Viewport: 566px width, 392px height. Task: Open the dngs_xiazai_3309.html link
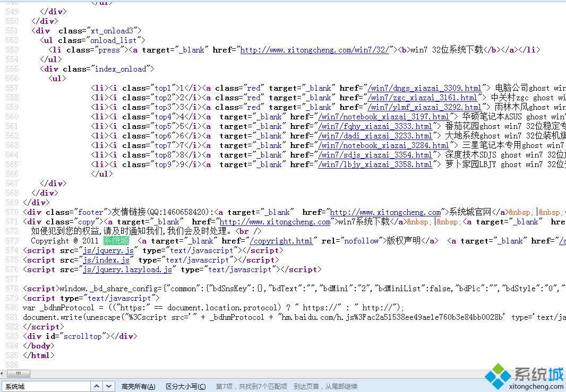[x=425, y=88]
